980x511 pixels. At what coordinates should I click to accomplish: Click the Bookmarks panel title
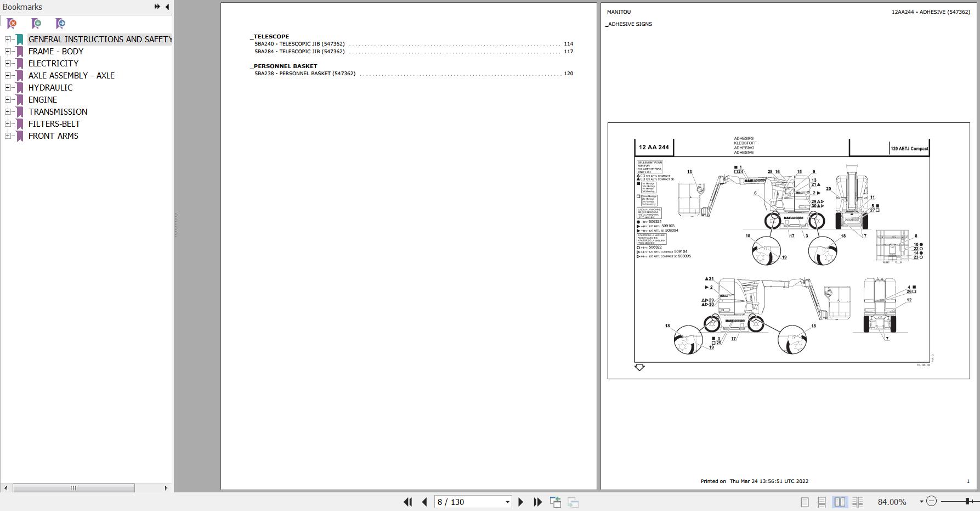click(x=22, y=7)
